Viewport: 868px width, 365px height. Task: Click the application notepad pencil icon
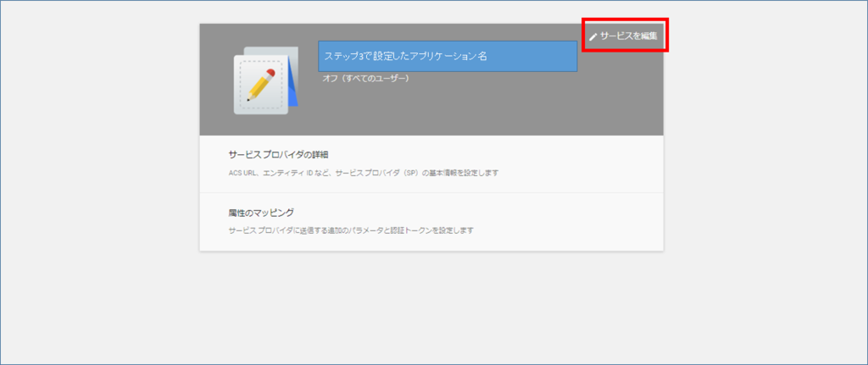tap(265, 80)
